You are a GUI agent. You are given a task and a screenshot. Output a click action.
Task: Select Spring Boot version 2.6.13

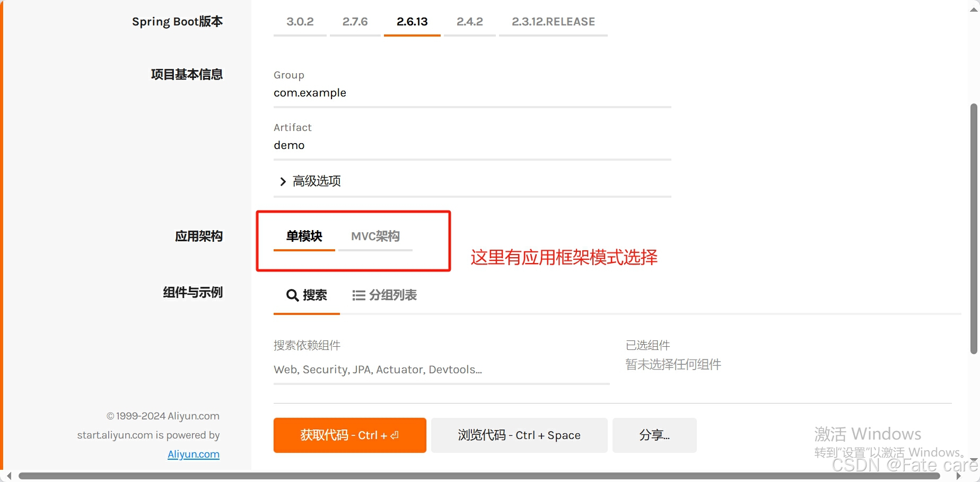pos(412,22)
